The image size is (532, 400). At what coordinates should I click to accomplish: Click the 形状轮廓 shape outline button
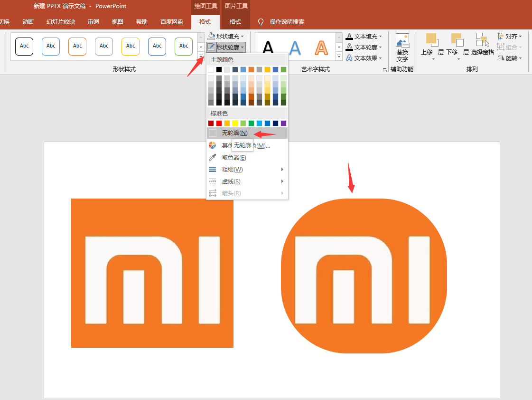point(225,47)
